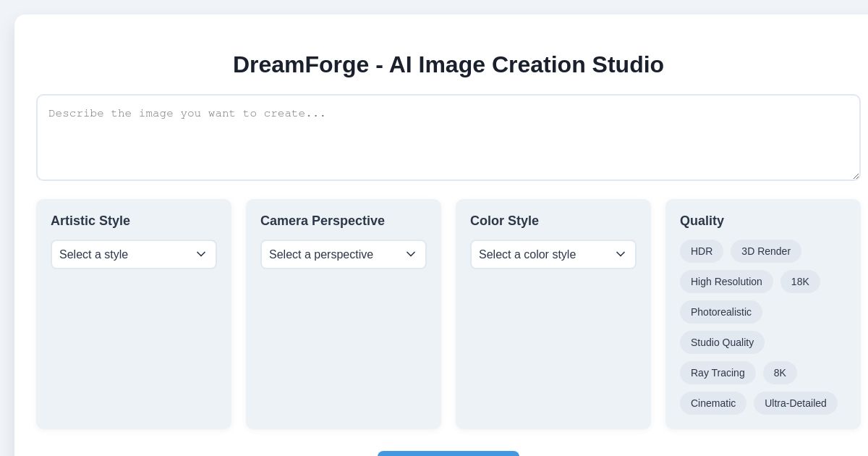Select the Studio Quality tag

[722, 342]
